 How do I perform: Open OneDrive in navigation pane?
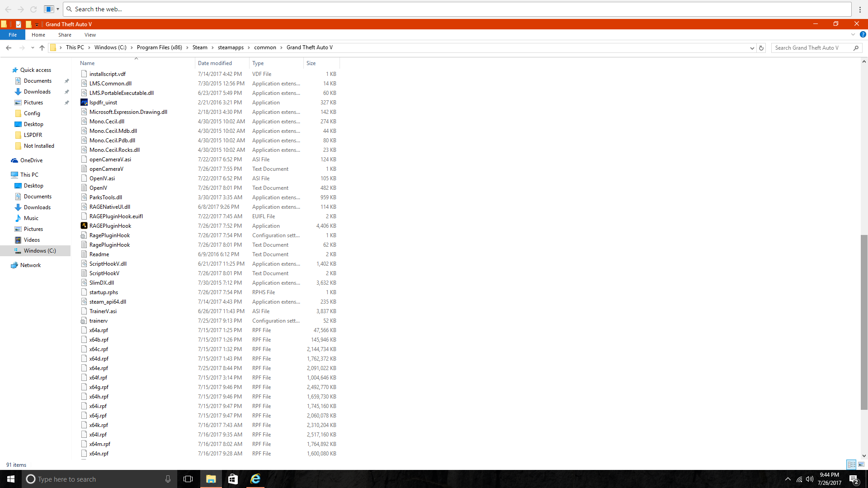click(x=31, y=160)
